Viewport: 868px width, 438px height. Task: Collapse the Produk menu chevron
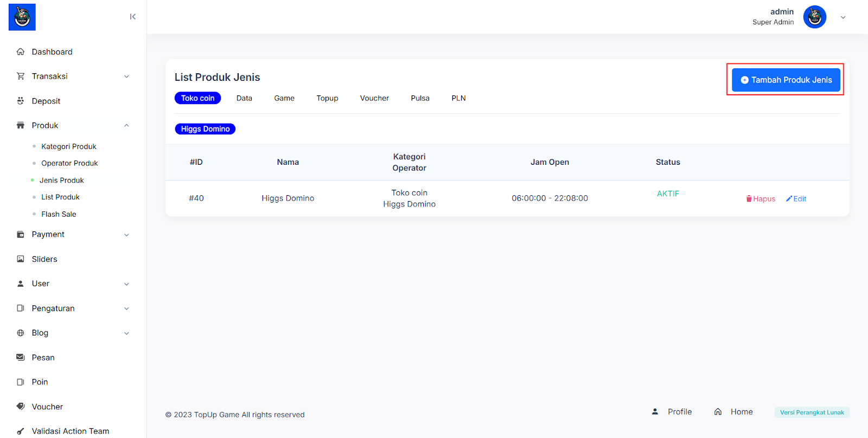point(126,125)
